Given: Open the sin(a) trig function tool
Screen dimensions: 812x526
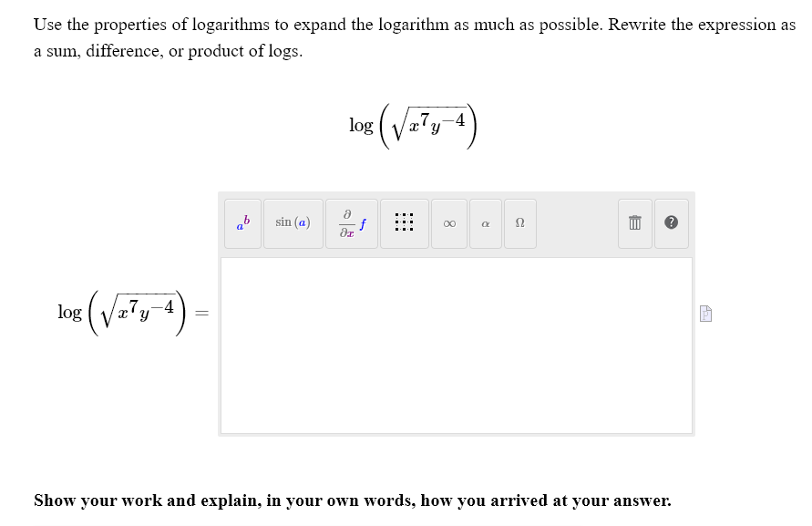Looking at the screenshot, I should point(293,222).
